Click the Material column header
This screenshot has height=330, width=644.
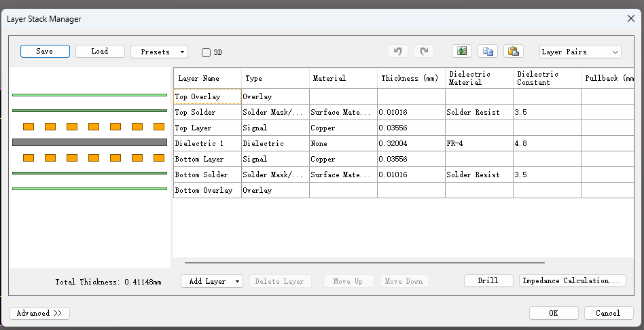point(343,78)
